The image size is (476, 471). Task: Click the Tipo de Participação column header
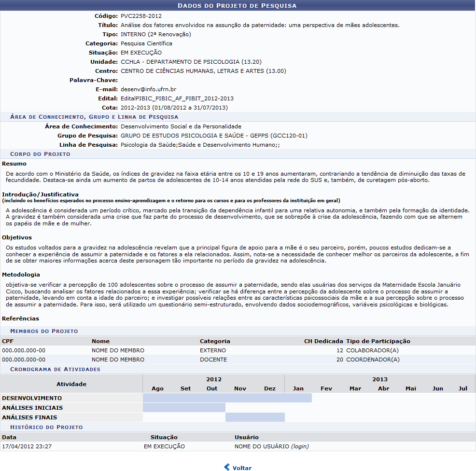378,341
